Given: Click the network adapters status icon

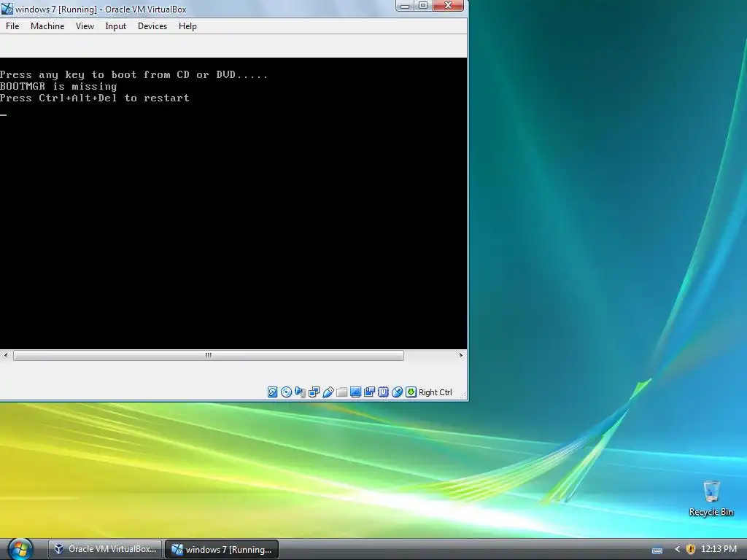Looking at the screenshot, I should point(314,392).
